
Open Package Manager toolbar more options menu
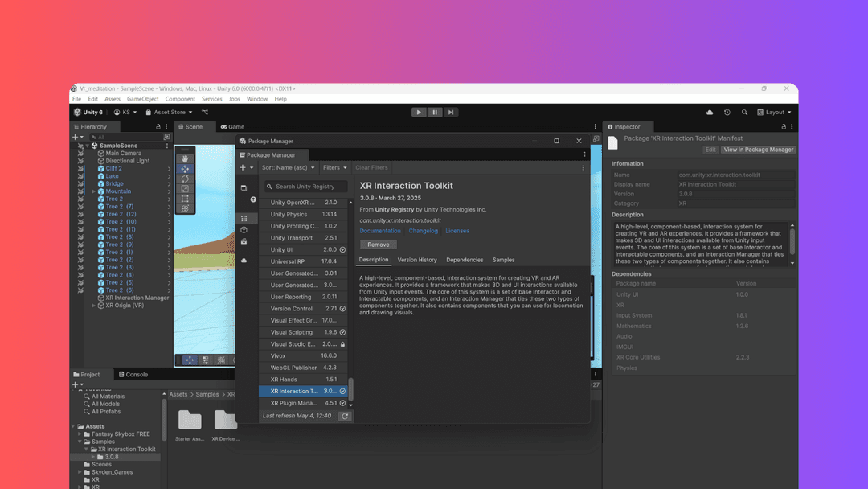click(583, 168)
